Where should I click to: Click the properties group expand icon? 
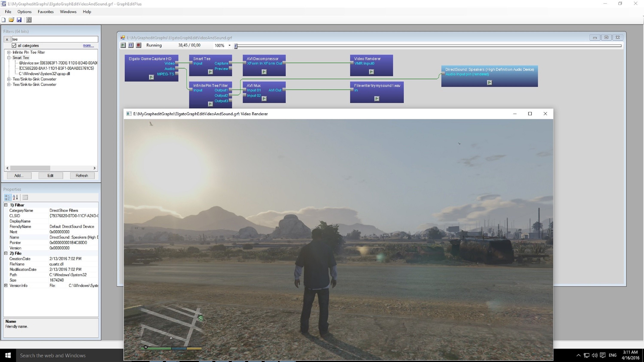(x=5, y=285)
